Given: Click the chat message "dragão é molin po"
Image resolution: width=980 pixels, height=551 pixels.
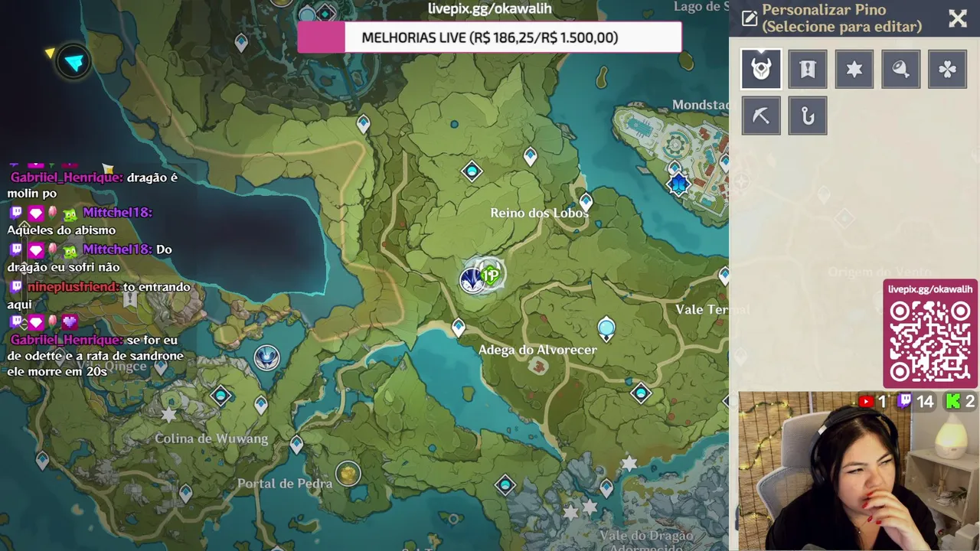Looking at the screenshot, I should click(x=93, y=185).
